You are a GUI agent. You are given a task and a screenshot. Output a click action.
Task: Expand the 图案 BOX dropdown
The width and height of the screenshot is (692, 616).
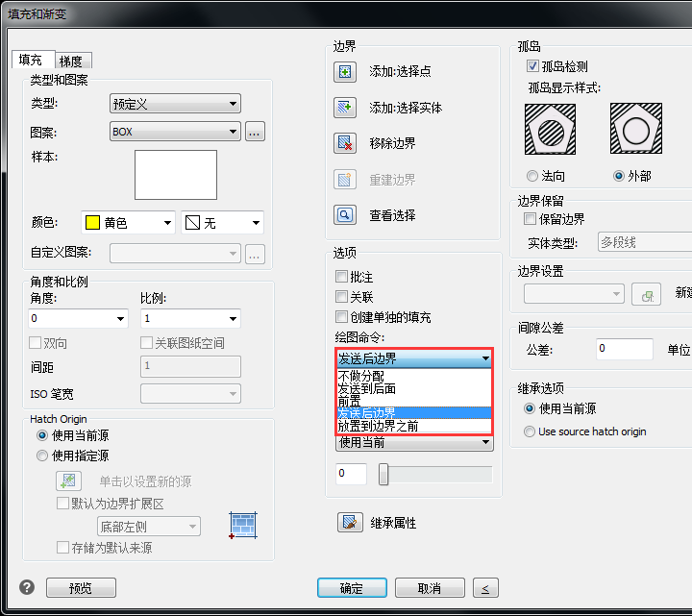coord(175,132)
